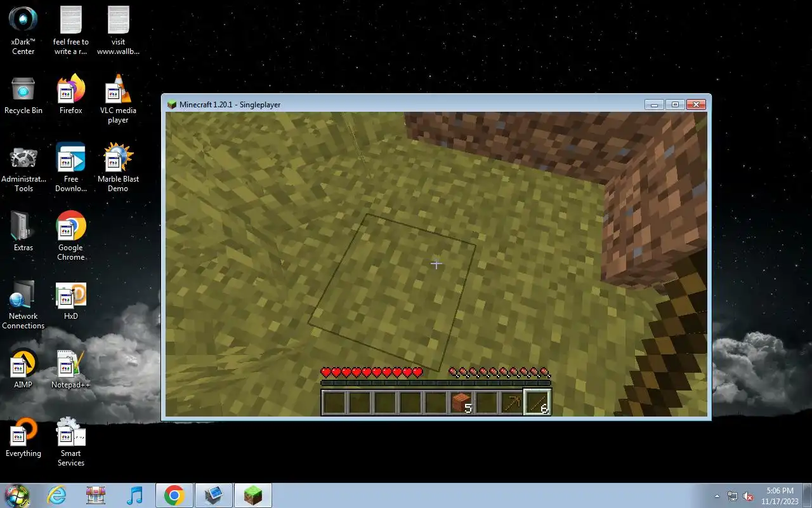Image resolution: width=812 pixels, height=508 pixels.
Task: Select the Notepad++ desktop shortcut
Action: 71,370
